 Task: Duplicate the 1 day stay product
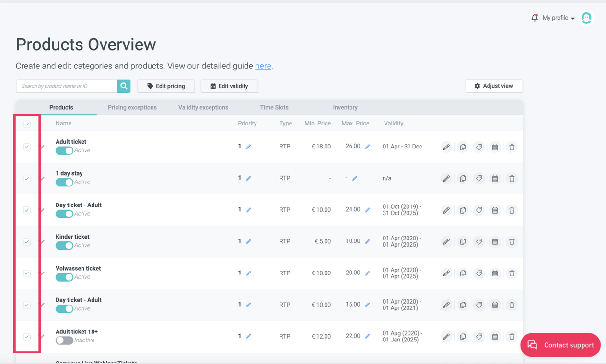coord(463,179)
